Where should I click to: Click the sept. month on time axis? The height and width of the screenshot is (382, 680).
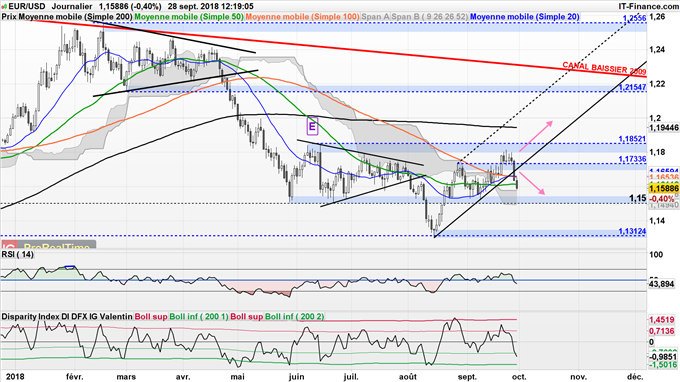[x=467, y=376]
